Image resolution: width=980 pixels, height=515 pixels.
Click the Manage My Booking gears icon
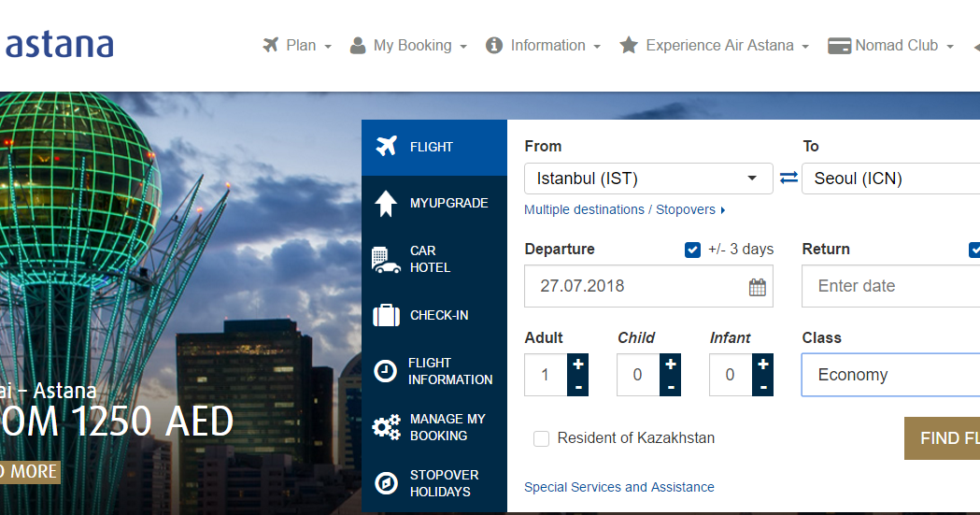(x=386, y=427)
